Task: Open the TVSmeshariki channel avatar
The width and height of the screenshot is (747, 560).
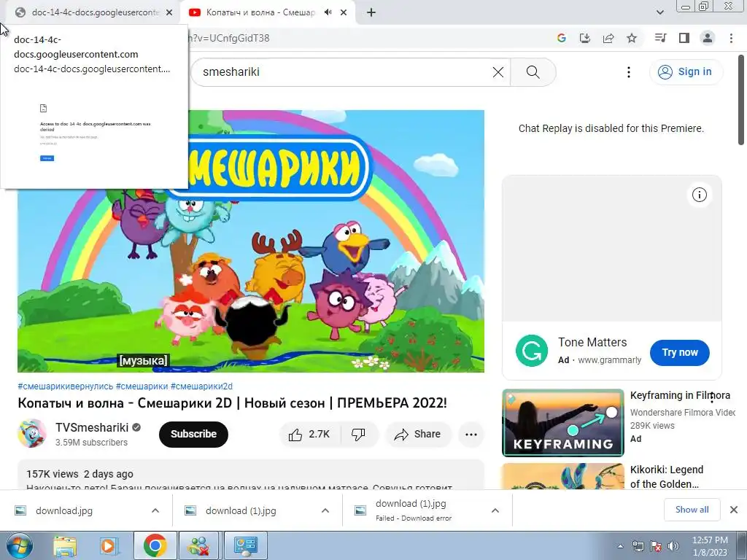Action: (x=32, y=434)
